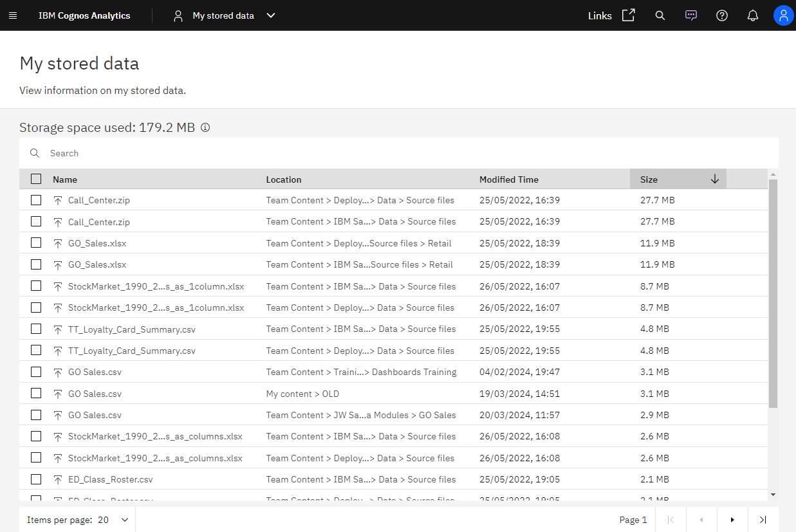Click upload icon of first Call_Center.zip
The image size is (796, 532).
[x=58, y=200]
